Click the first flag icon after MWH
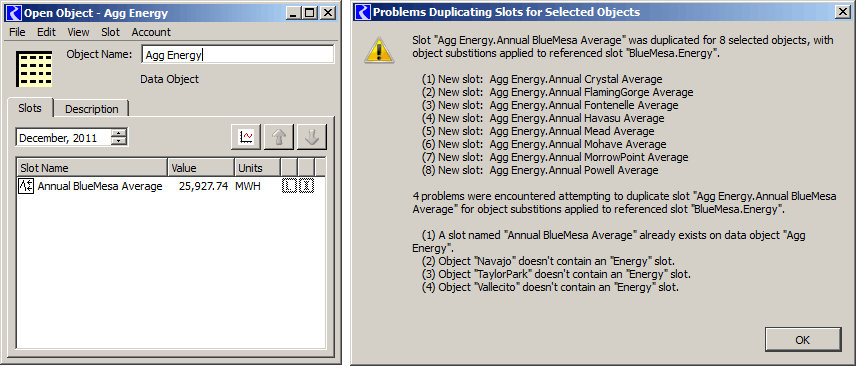This screenshot has height=366, width=856. pyautogui.click(x=289, y=186)
